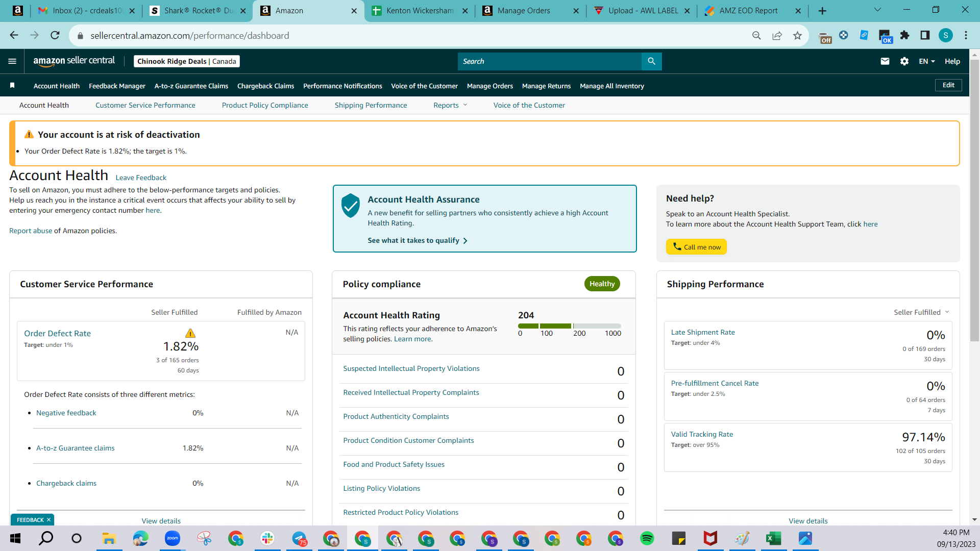Open Chargeback Claims in navigation bar
Screen dimensions: 980x551
click(265, 86)
